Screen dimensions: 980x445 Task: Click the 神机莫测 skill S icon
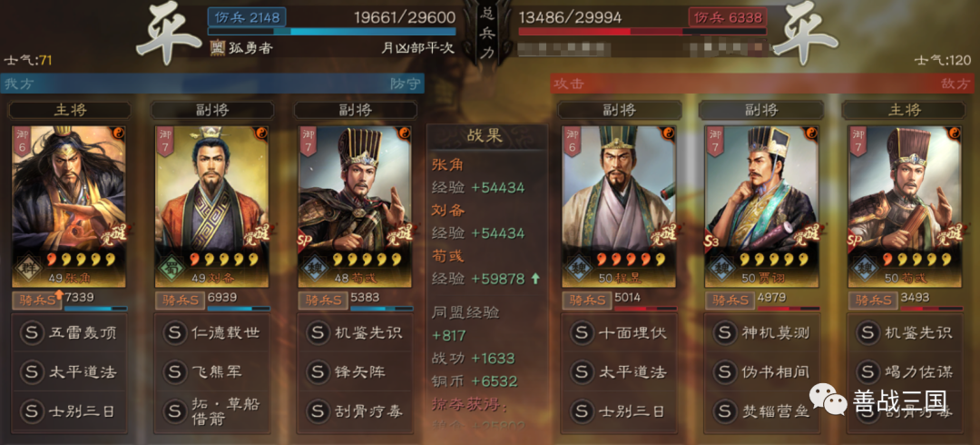coord(725,333)
